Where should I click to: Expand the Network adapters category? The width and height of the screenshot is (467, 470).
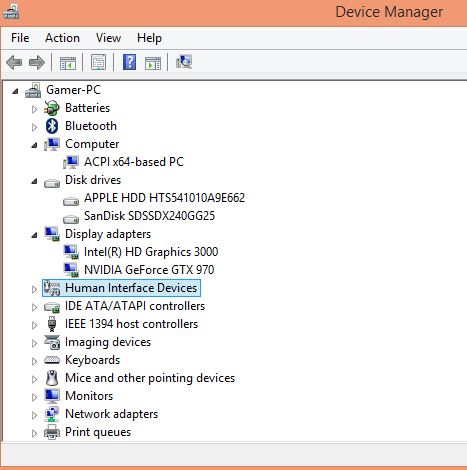(34, 415)
